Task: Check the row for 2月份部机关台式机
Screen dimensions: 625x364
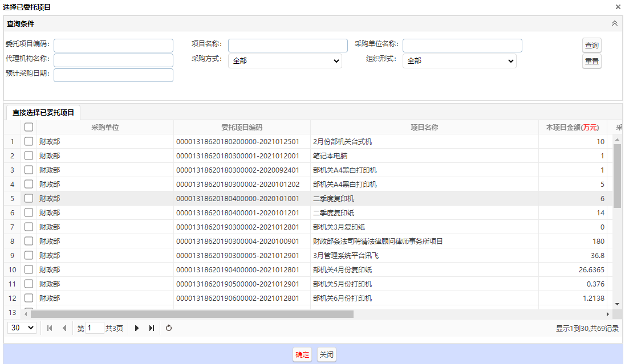Action: [x=29, y=141]
